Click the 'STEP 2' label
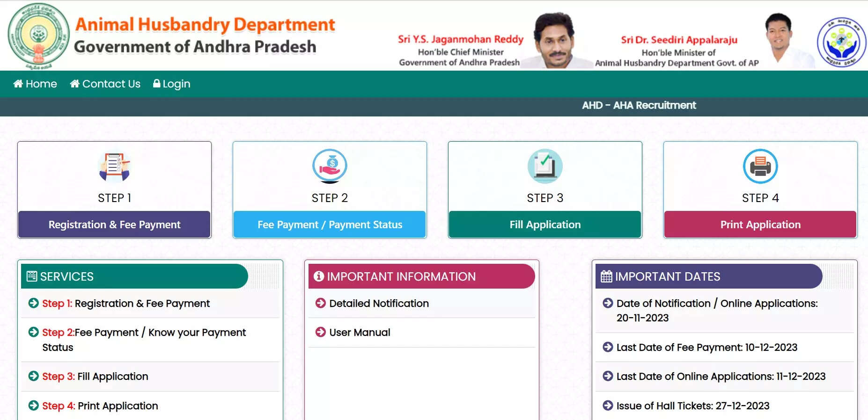The height and width of the screenshot is (420, 868). 330,198
